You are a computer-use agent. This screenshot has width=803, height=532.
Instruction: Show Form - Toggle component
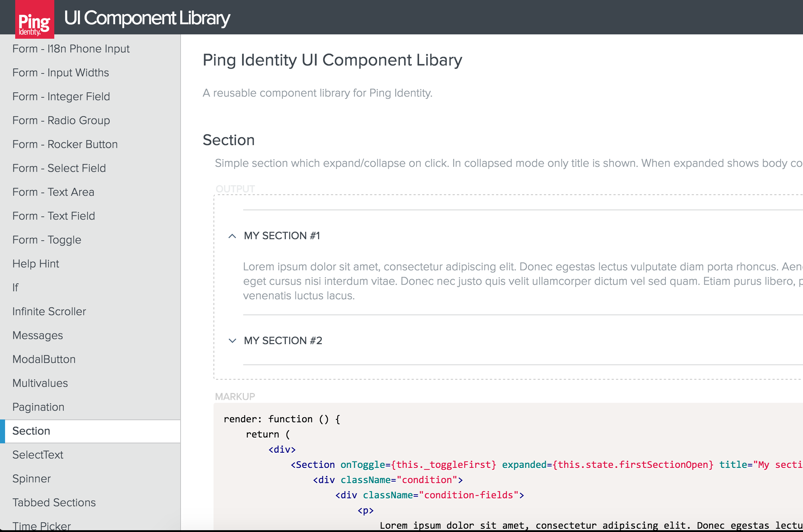coord(47,240)
